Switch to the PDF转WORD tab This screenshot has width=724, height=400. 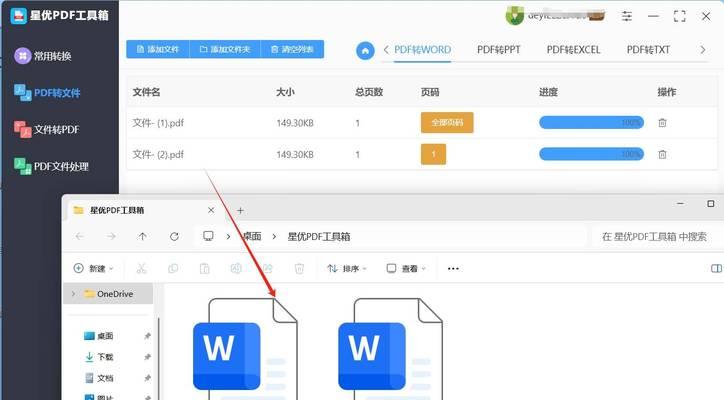pyautogui.click(x=422, y=50)
